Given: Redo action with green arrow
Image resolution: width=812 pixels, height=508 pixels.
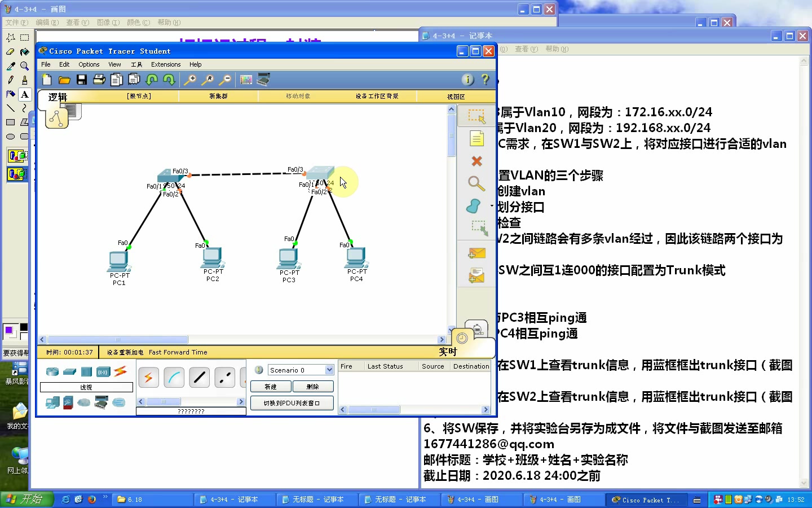Looking at the screenshot, I should click(x=169, y=80).
